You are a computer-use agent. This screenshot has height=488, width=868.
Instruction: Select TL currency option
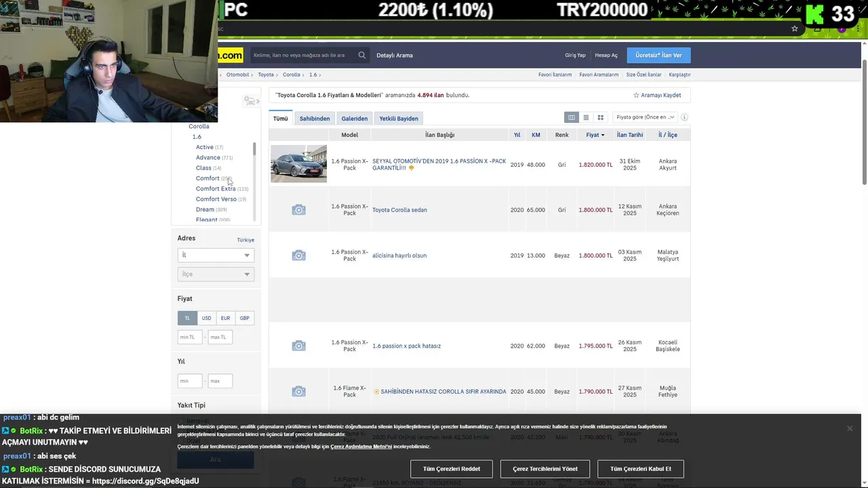tap(187, 318)
